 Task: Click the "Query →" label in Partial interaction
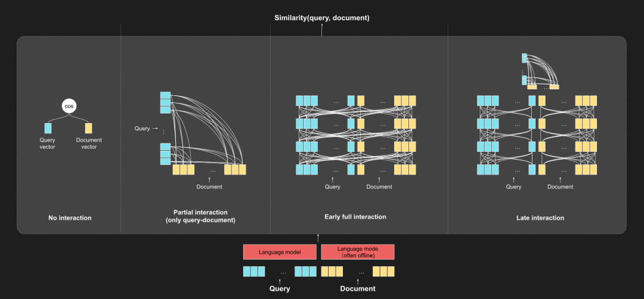[146, 129]
